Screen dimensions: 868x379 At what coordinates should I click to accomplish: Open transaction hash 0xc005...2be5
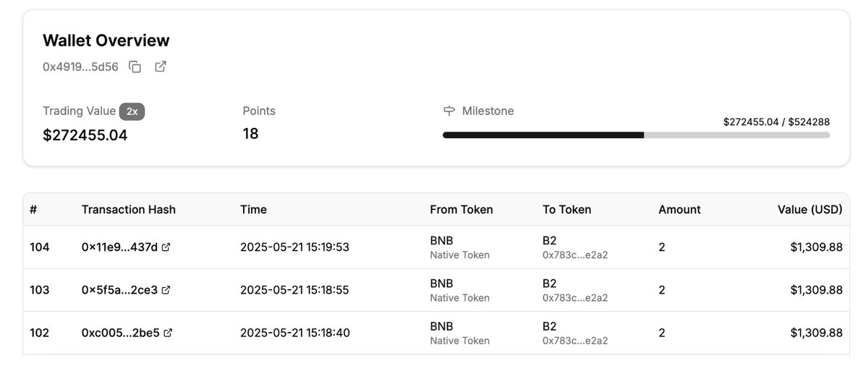121,333
